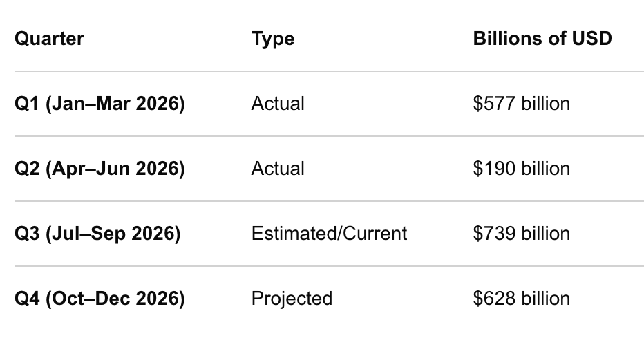
Task: Click the Actual type cell for Q1
Action: coord(278,104)
